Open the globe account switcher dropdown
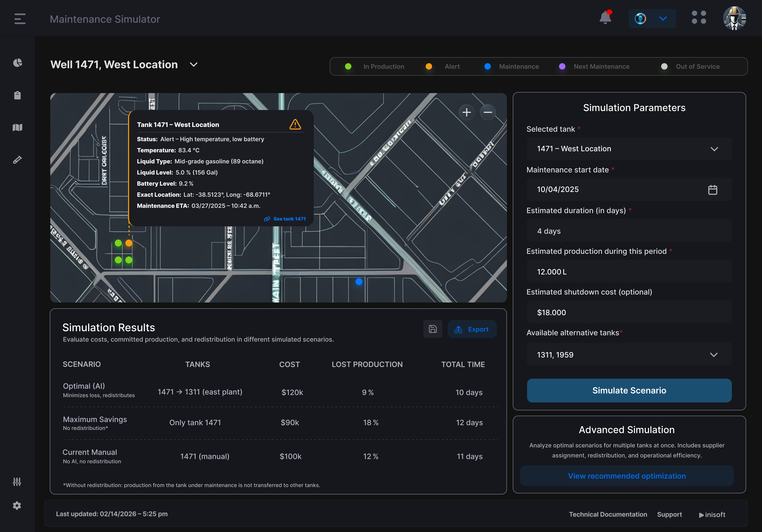The height and width of the screenshot is (532, 762). coord(652,19)
